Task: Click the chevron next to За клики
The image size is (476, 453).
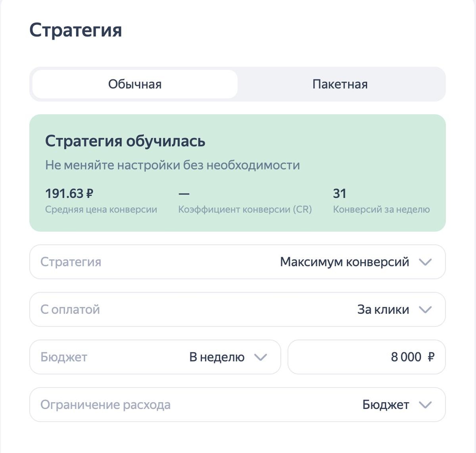Action: click(x=425, y=310)
